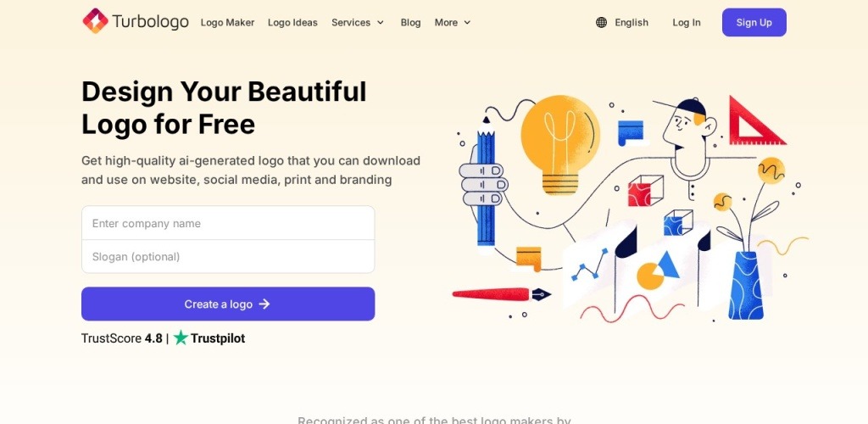Click the globe language icon
The image size is (868, 424).
[602, 23]
